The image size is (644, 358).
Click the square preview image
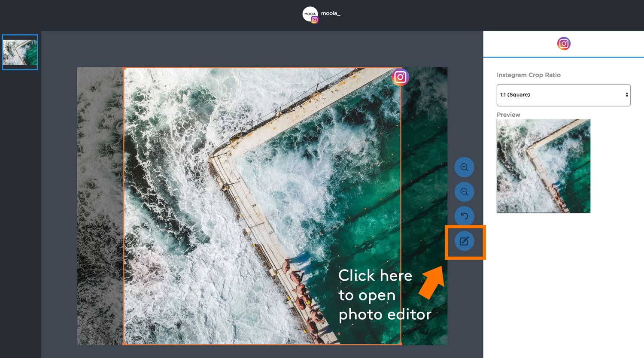click(x=543, y=166)
